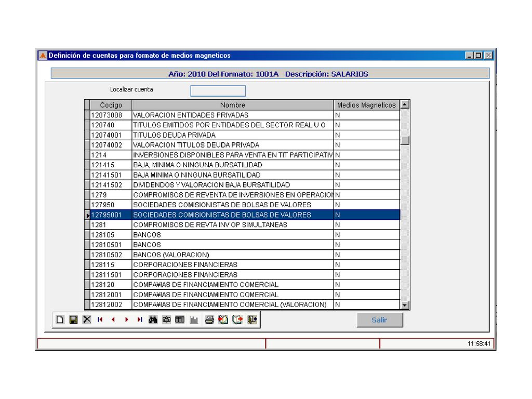Click the Localizar cuenta search field
Viewport: 532px width, 399px height.
pyautogui.click(x=218, y=91)
